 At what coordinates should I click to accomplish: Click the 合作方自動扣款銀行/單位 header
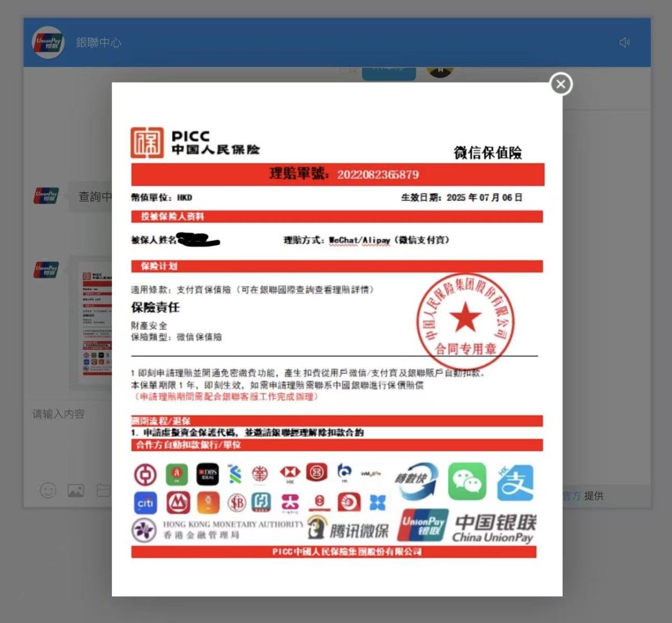(337, 445)
